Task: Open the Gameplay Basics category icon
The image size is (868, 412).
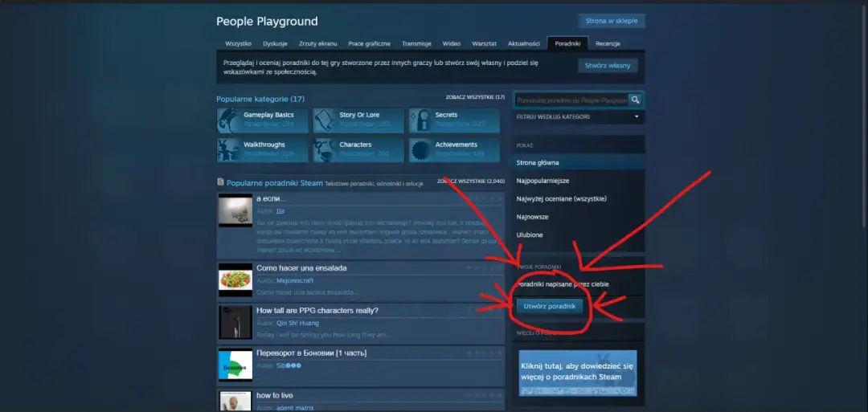Action: 227,120
